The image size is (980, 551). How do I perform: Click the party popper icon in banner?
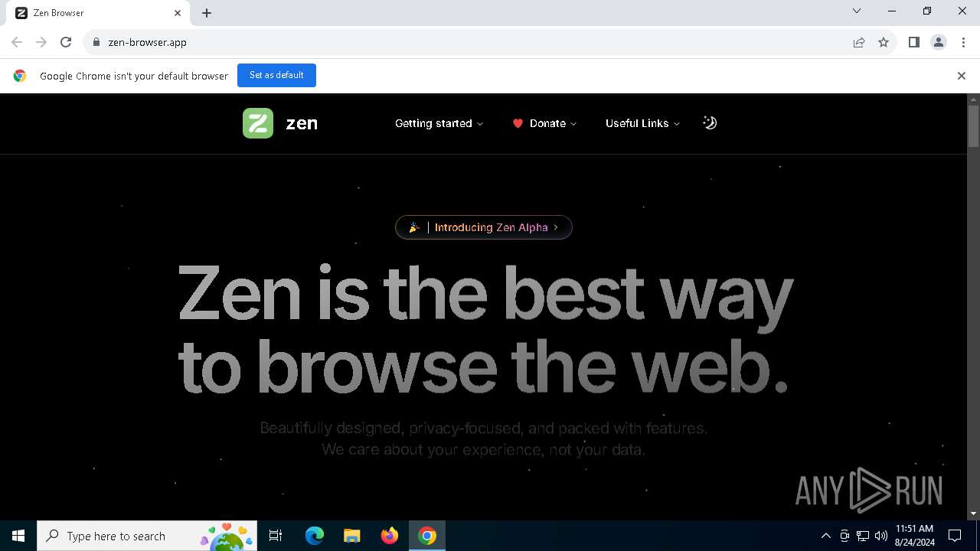(x=414, y=227)
